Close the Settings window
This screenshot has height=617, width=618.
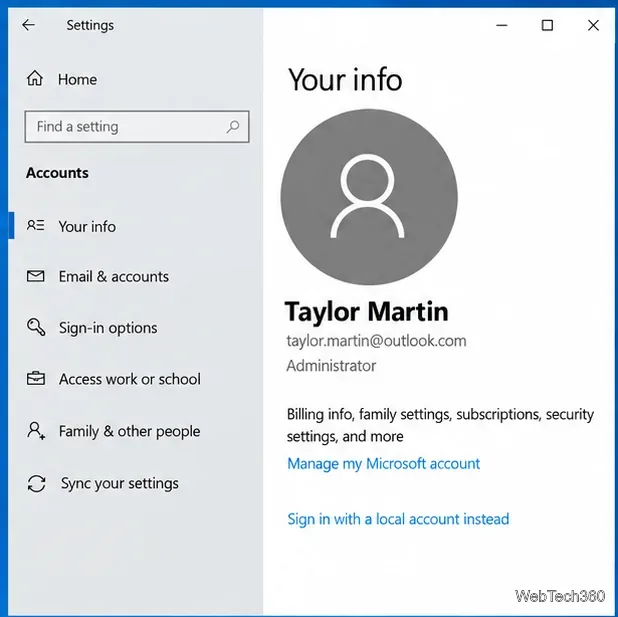tap(593, 25)
